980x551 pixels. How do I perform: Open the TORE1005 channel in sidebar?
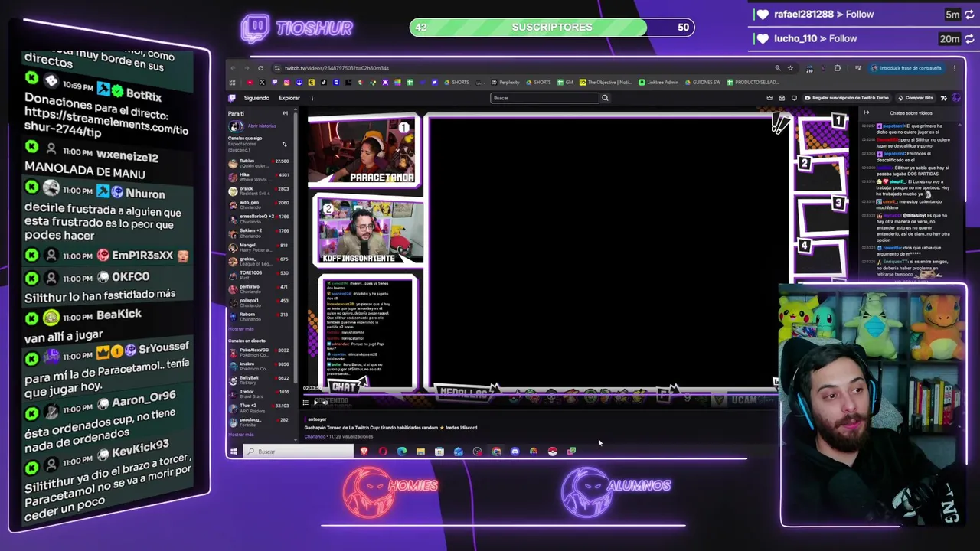coord(259,274)
